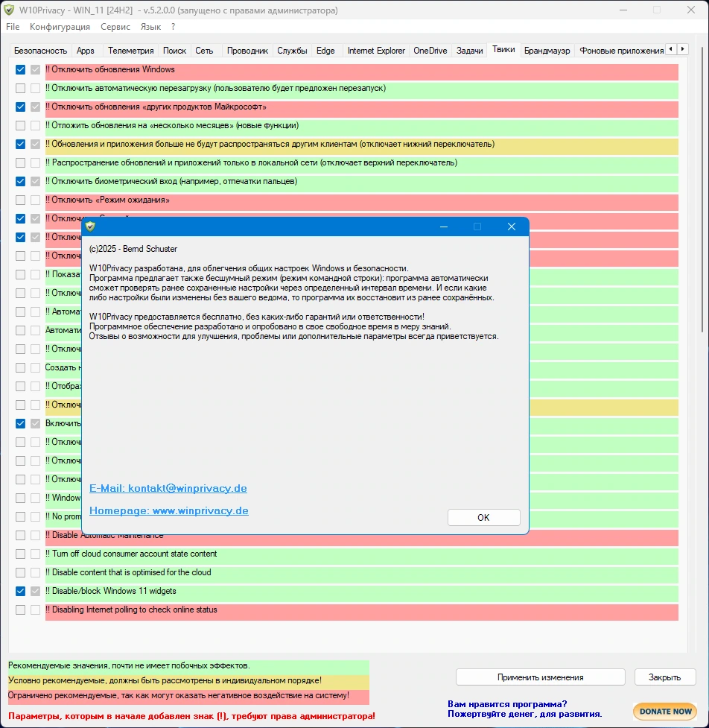Click the row text Отключить обновления Windows

click(x=110, y=69)
